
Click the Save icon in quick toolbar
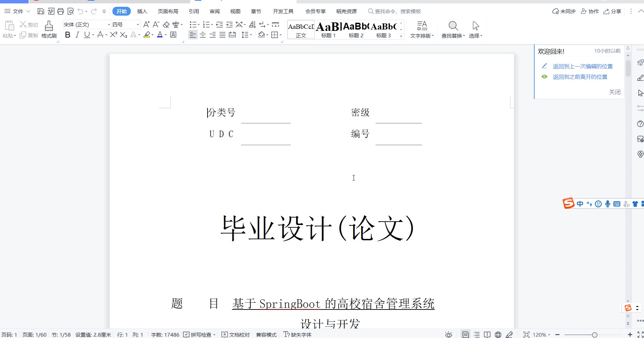click(x=40, y=12)
